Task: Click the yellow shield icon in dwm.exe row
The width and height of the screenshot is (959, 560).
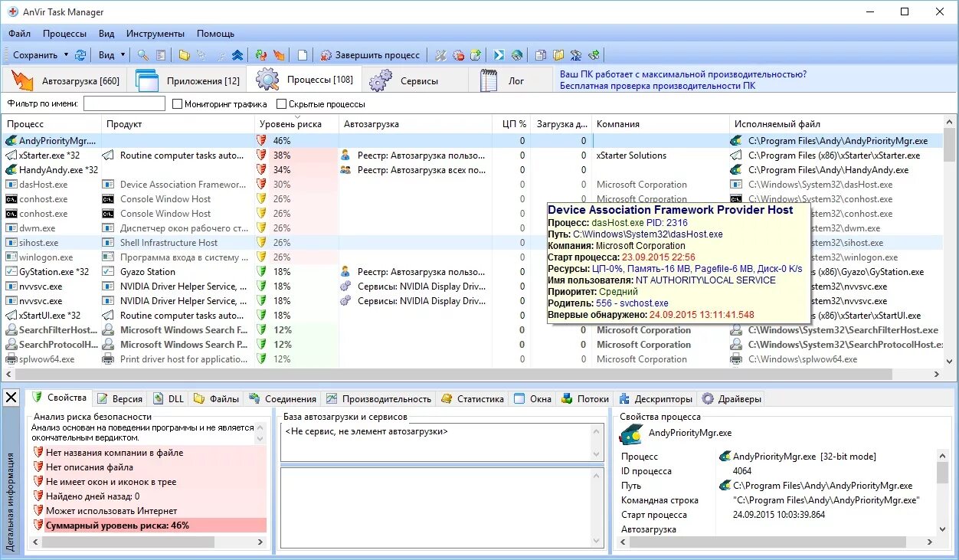Action: tap(261, 228)
